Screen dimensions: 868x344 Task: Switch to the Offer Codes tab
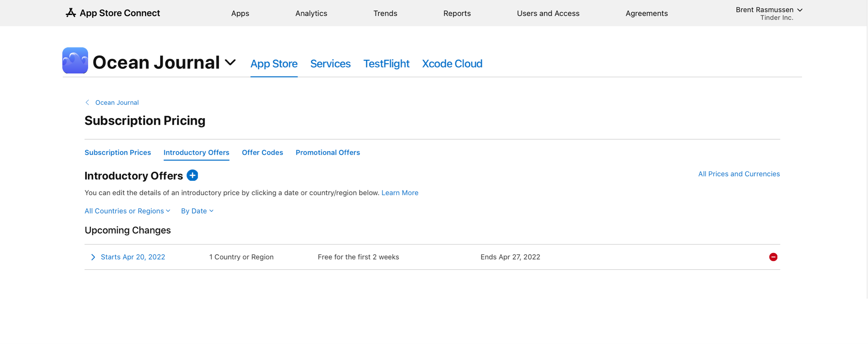[x=262, y=152]
